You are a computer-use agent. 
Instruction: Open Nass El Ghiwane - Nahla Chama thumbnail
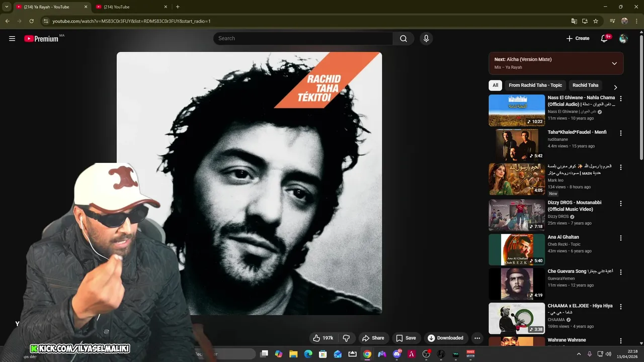tap(517, 110)
